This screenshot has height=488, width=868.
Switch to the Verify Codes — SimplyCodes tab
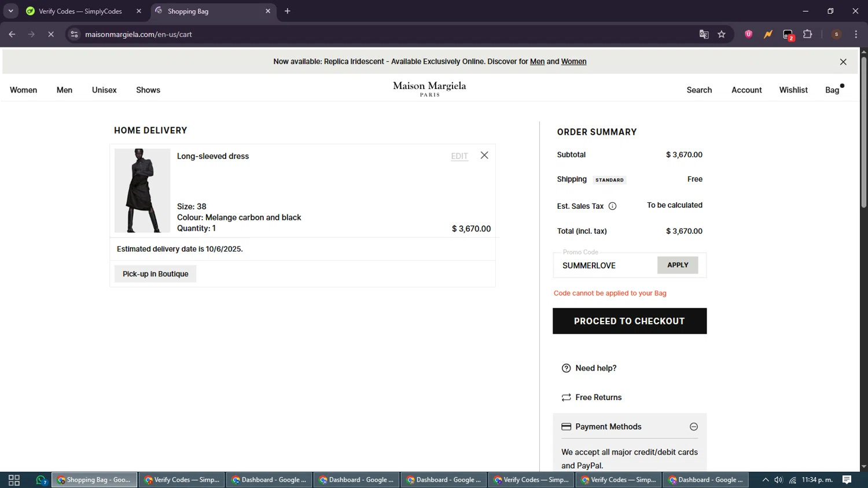pyautogui.click(x=80, y=11)
